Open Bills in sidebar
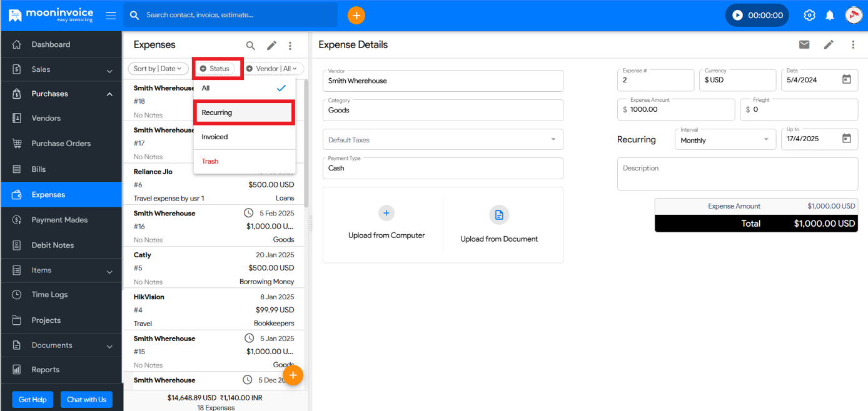868x411 pixels. point(61,169)
